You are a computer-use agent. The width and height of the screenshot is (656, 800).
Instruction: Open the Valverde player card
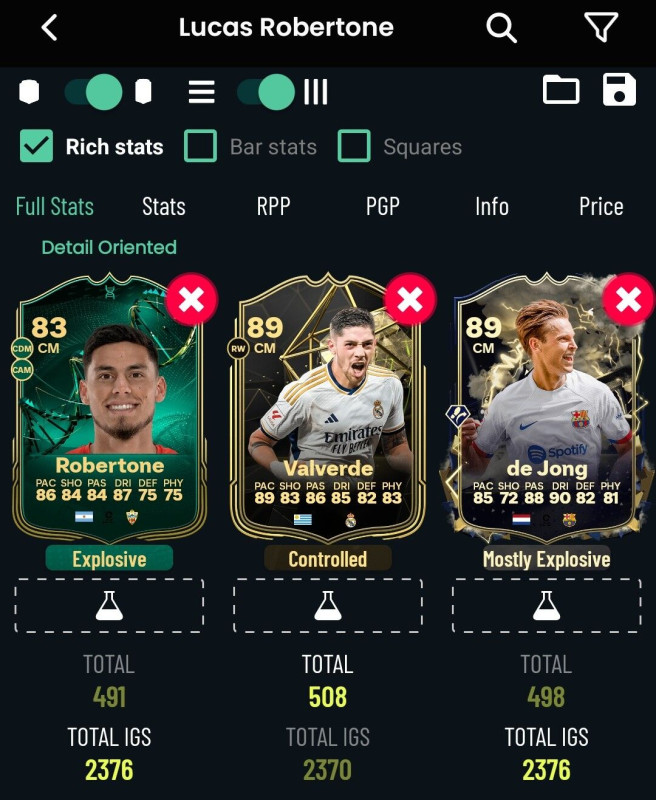coord(327,408)
